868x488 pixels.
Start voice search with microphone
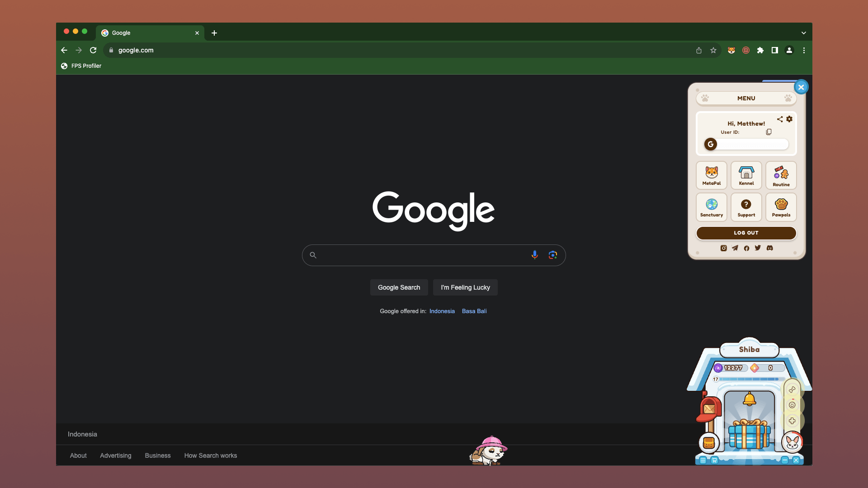click(535, 255)
